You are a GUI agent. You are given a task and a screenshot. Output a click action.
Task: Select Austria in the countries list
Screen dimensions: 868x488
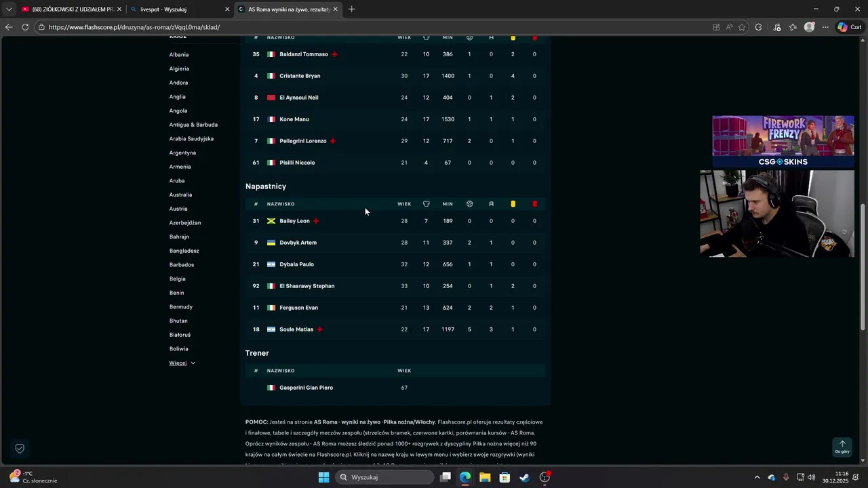click(x=178, y=209)
